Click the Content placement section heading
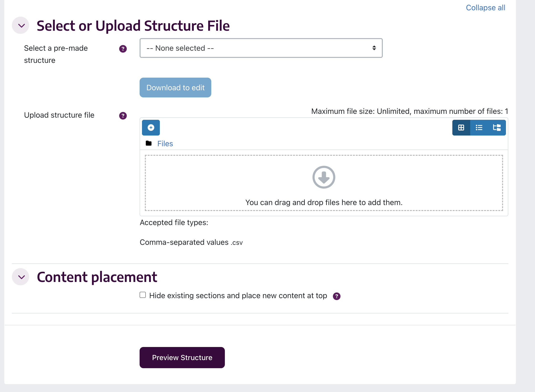Image resolution: width=535 pixels, height=392 pixels. 96,276
